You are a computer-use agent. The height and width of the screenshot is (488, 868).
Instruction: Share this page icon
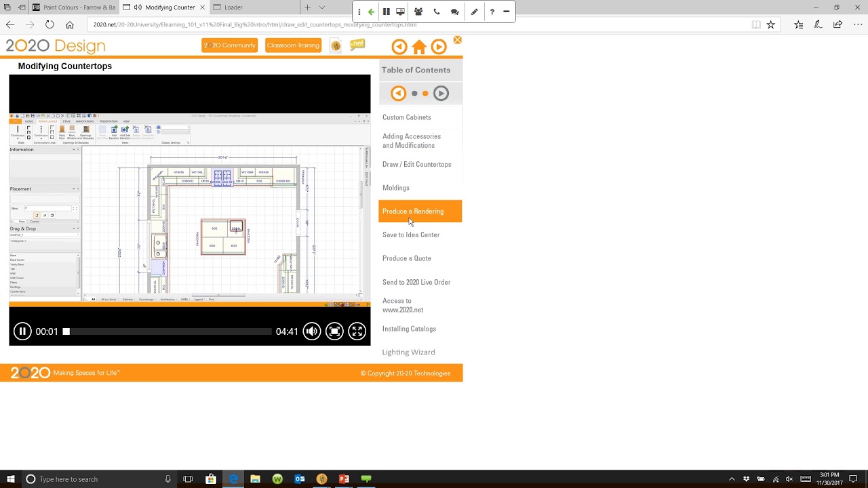coord(837,24)
